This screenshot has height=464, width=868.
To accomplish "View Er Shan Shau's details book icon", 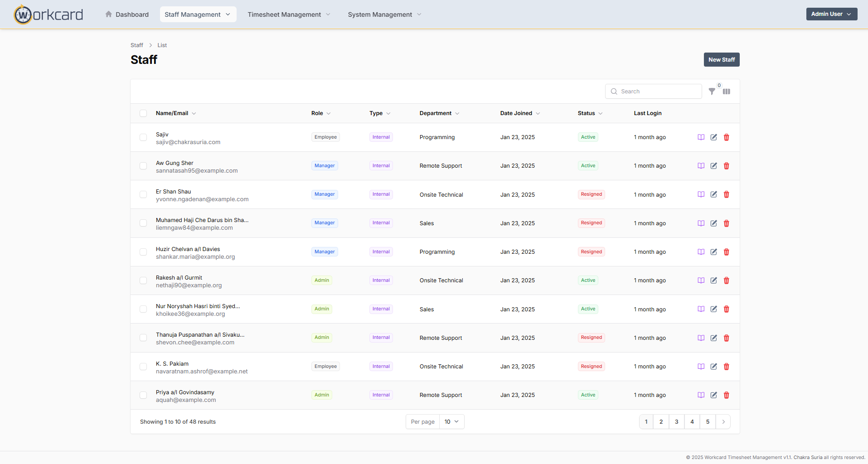I will tap(701, 194).
